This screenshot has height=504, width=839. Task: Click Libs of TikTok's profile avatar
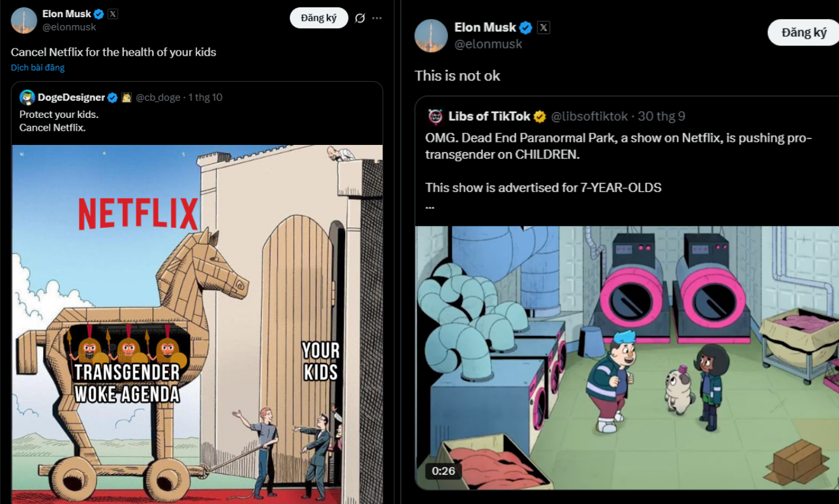pos(435,117)
